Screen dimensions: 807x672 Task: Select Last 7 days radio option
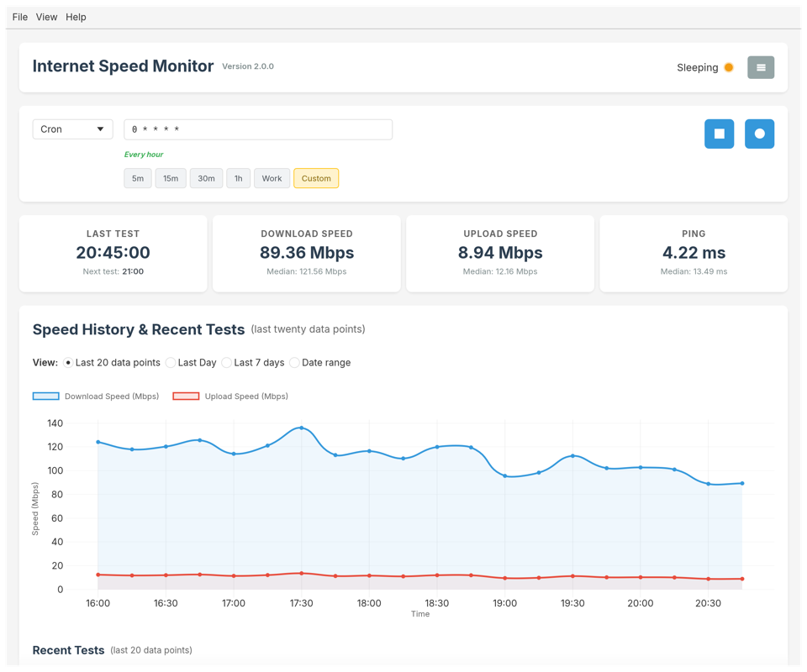(x=226, y=363)
